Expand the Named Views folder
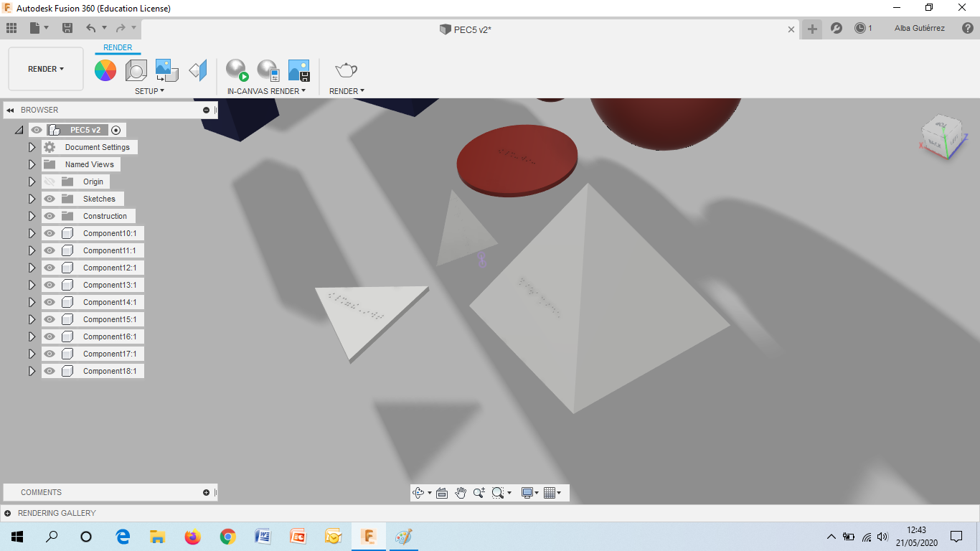980x551 pixels. (32, 164)
